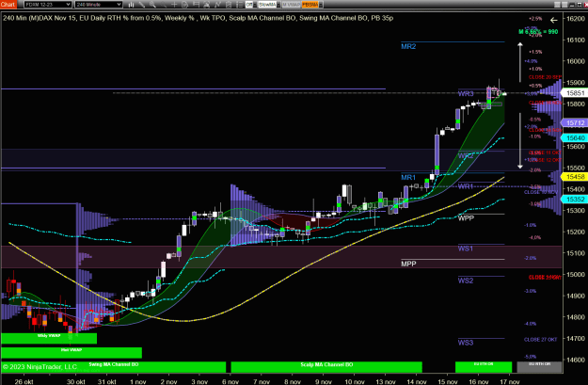
Task: Click the gray EU RTH OR button
Action: 539,367
